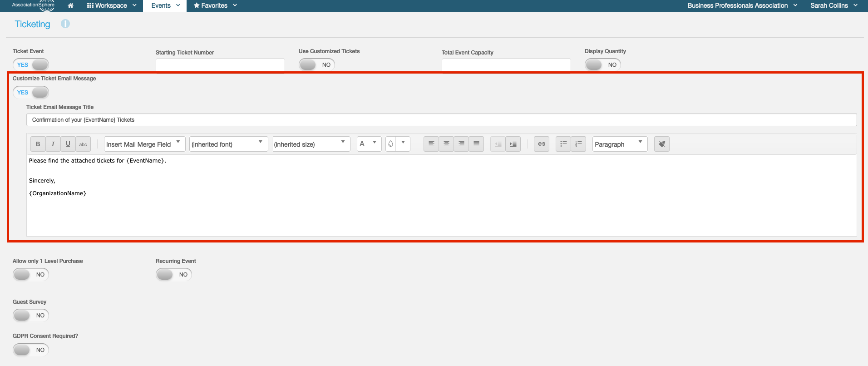Open the inherited size dropdown
868x366 pixels.
click(x=311, y=144)
